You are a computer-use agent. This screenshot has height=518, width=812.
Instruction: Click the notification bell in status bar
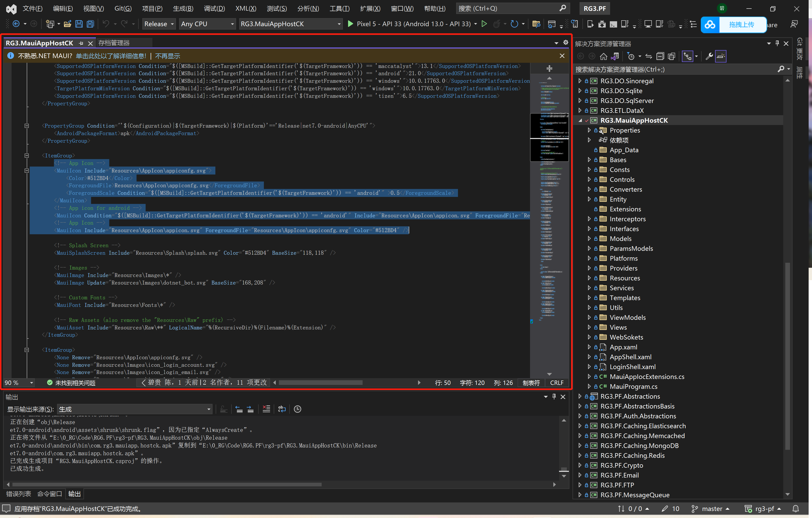796,509
